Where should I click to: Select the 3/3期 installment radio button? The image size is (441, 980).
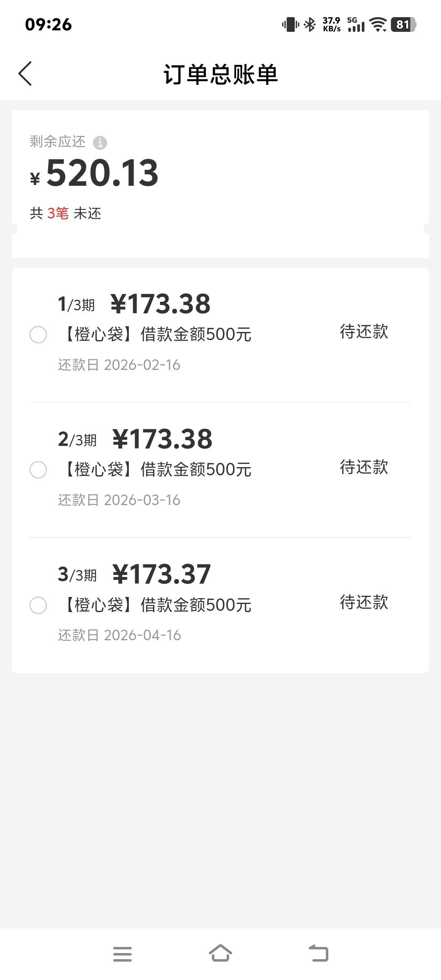38,605
